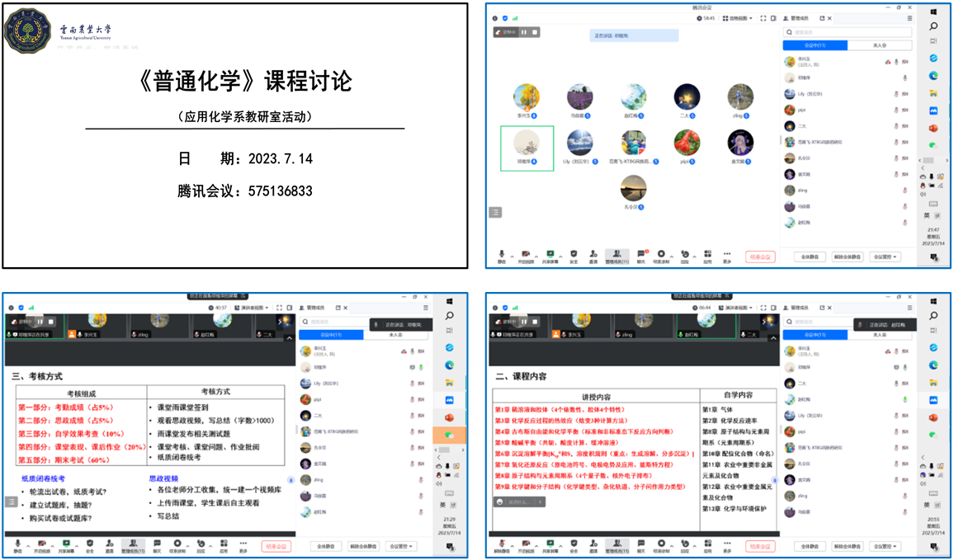Image resolution: width=954 pixels, height=560 pixels.
Task: Pause recording in the gallery-view meeting window
Action: (523, 32)
